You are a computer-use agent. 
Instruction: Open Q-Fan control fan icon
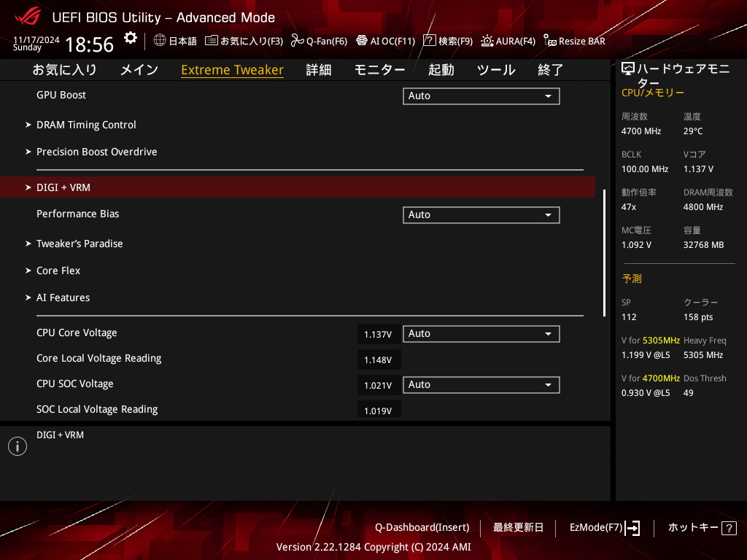(298, 41)
